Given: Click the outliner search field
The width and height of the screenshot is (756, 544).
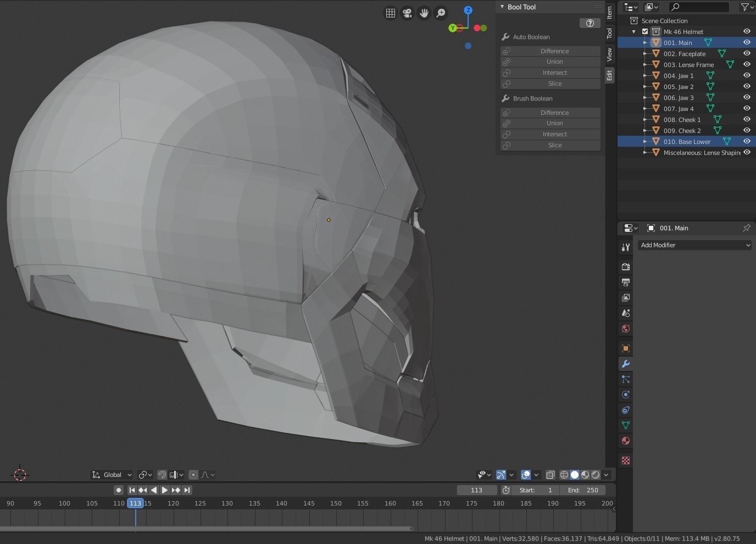Looking at the screenshot, I should tap(699, 7).
